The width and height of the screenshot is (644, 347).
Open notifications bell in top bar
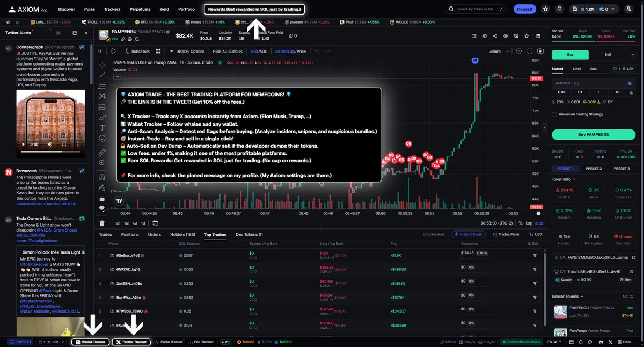560,9
